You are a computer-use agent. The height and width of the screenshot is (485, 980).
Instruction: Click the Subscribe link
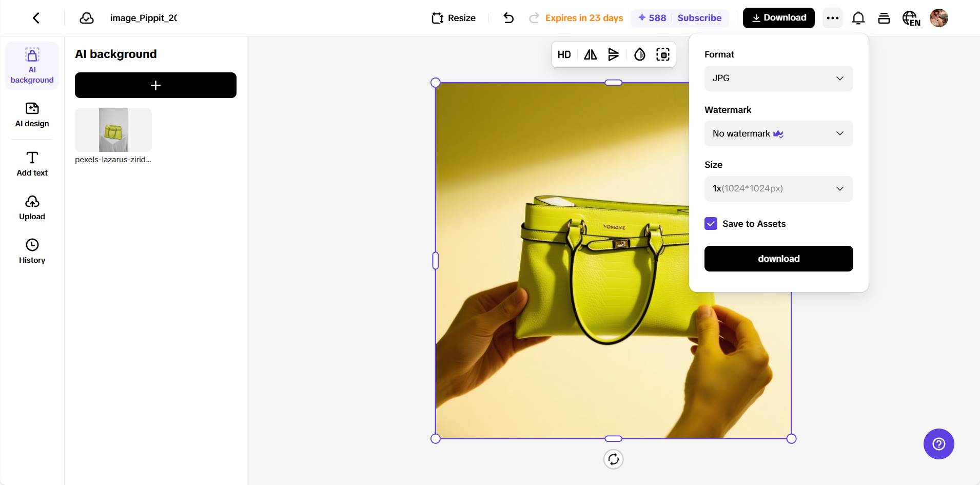[699, 18]
